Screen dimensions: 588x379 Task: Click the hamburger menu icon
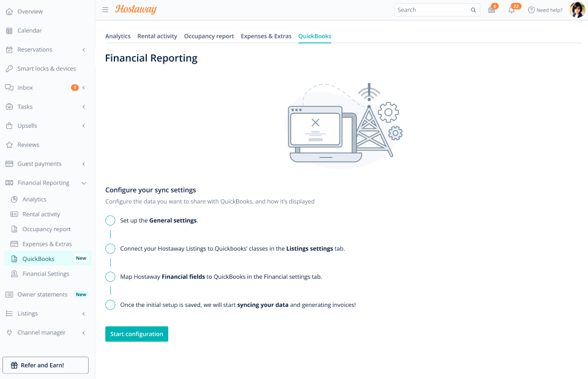click(105, 10)
